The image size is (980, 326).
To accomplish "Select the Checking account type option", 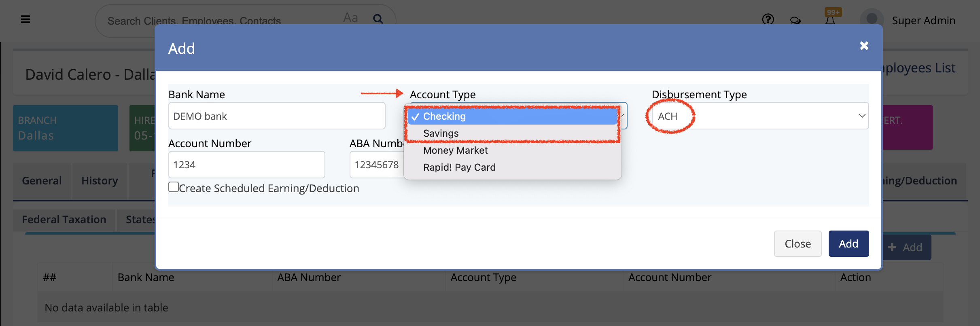I will click(x=444, y=116).
